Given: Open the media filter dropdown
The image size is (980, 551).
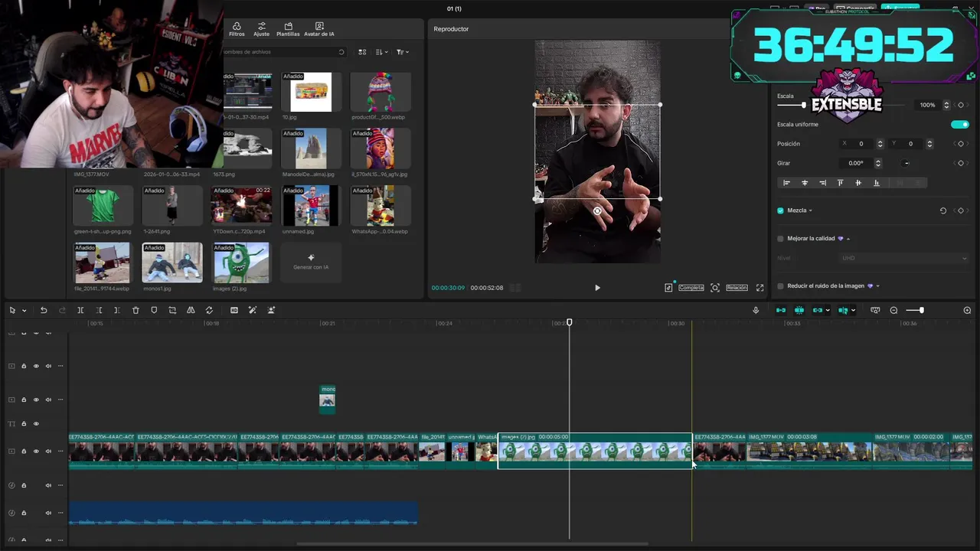Looking at the screenshot, I should (x=403, y=52).
